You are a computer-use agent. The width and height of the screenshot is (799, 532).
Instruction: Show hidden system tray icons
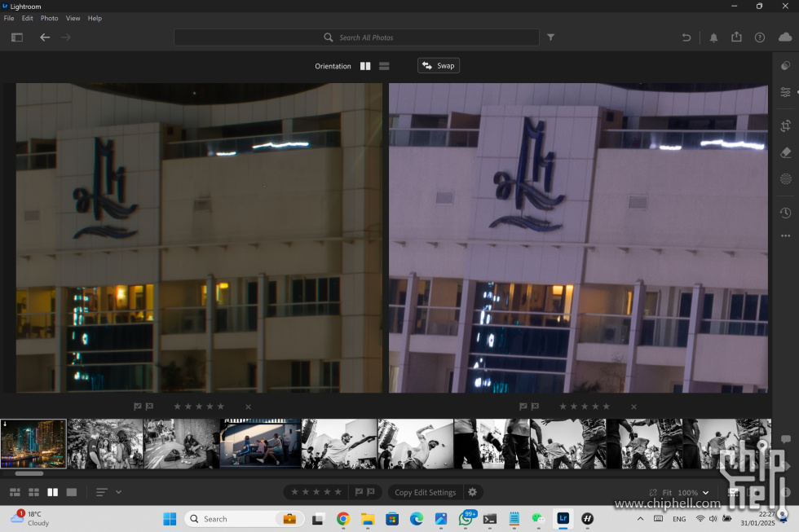point(641,519)
